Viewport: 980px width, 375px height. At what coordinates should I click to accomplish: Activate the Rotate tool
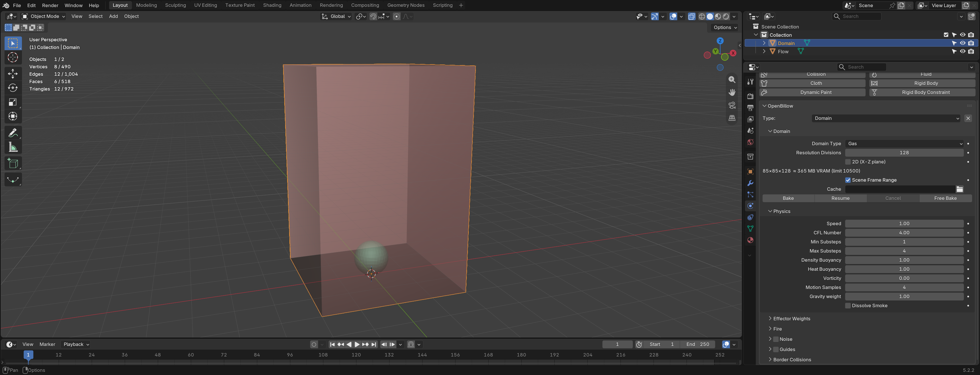point(13,88)
